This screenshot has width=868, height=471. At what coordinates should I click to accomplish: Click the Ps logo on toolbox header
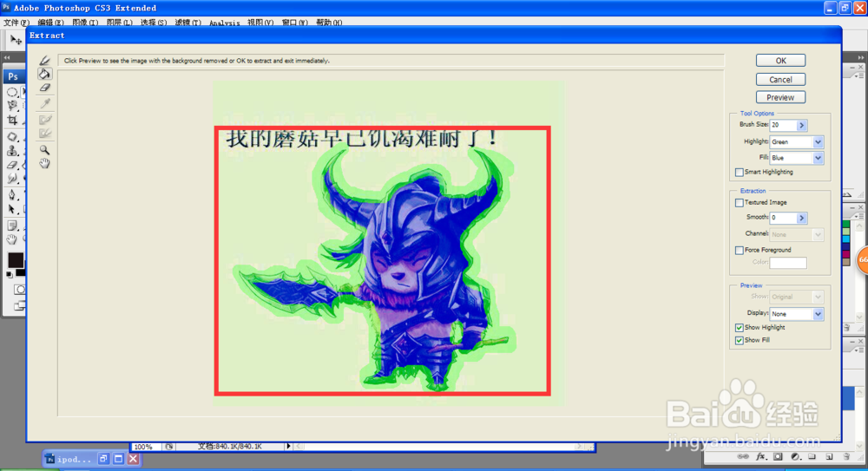coord(13,76)
